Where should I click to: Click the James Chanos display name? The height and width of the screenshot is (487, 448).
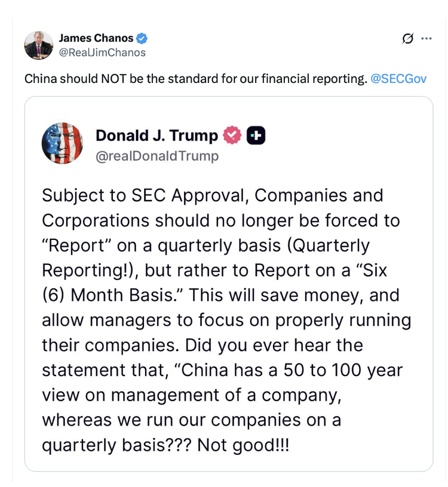click(x=96, y=39)
